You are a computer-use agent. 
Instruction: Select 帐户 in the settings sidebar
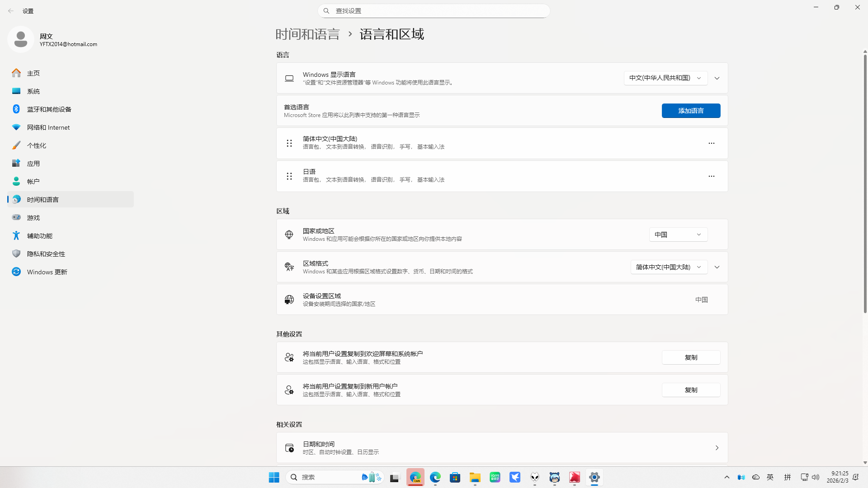pos(33,181)
